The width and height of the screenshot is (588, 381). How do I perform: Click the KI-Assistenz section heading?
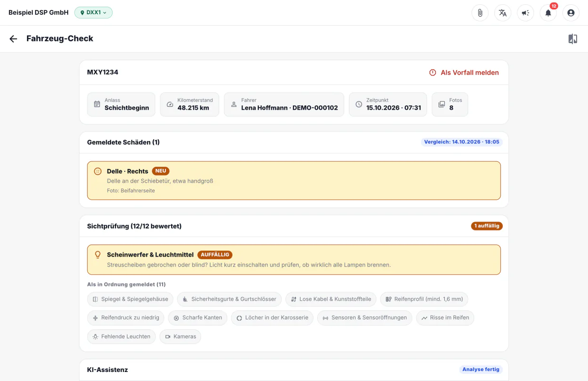[x=108, y=370]
